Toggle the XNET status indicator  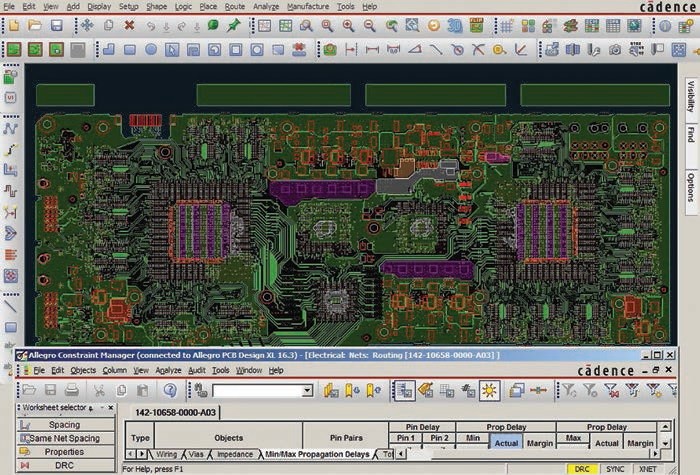click(648, 468)
